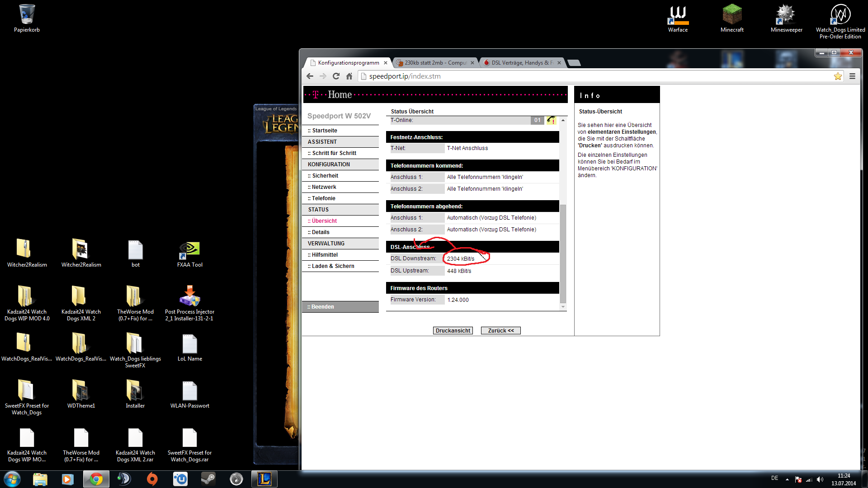Open the Windows Start menu orb
Screen dimensions: 868x488
(12, 479)
